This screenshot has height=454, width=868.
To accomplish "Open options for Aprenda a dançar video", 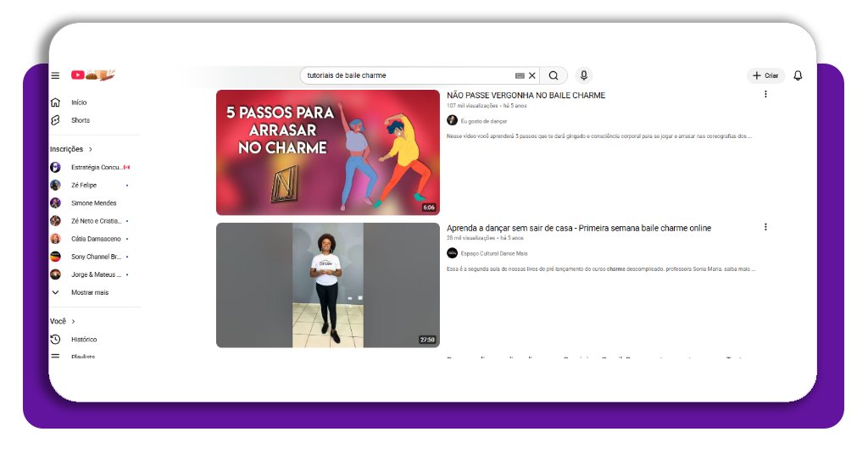I will pyautogui.click(x=765, y=227).
